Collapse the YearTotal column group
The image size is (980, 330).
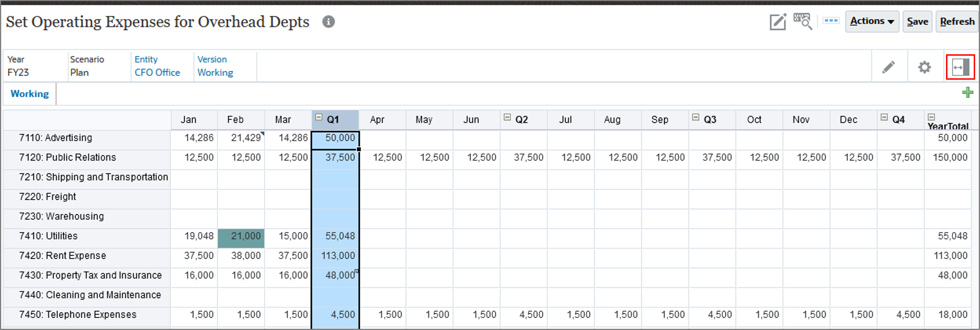pos(931,117)
